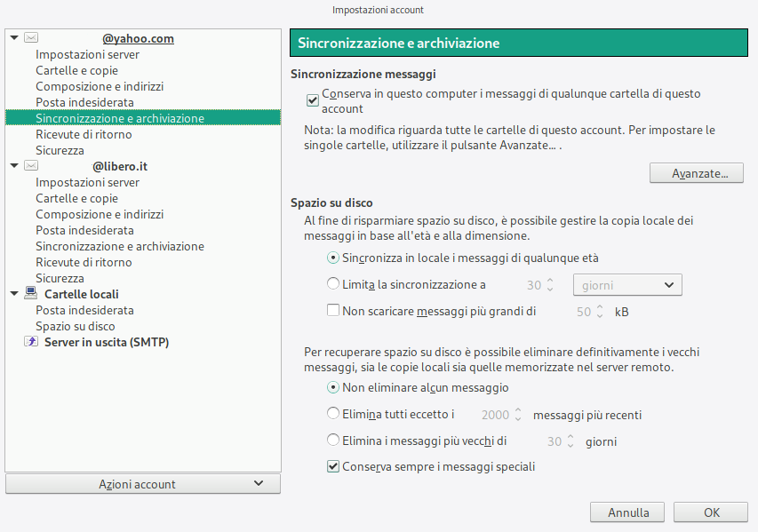Click the yahoo.com account envelope icon

31,37
